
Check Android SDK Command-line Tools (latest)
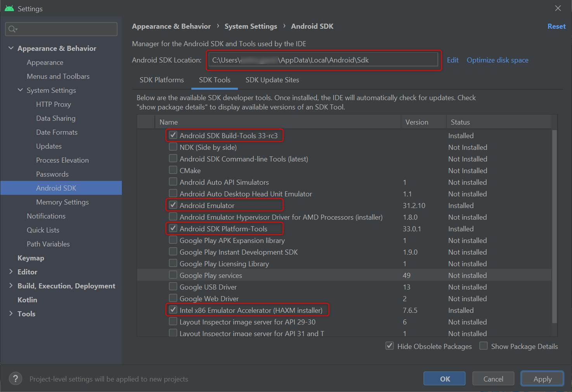[173, 159]
